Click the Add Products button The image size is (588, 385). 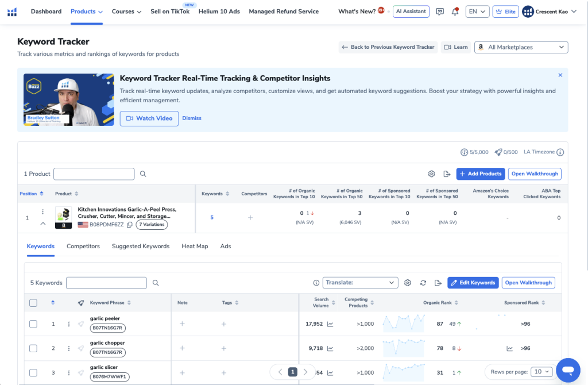click(481, 174)
